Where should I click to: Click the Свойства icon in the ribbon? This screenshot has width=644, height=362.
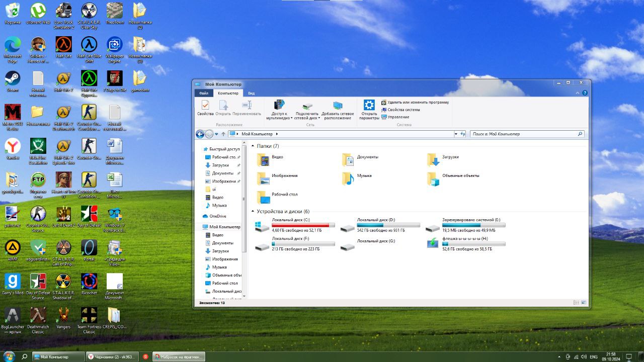[205, 108]
